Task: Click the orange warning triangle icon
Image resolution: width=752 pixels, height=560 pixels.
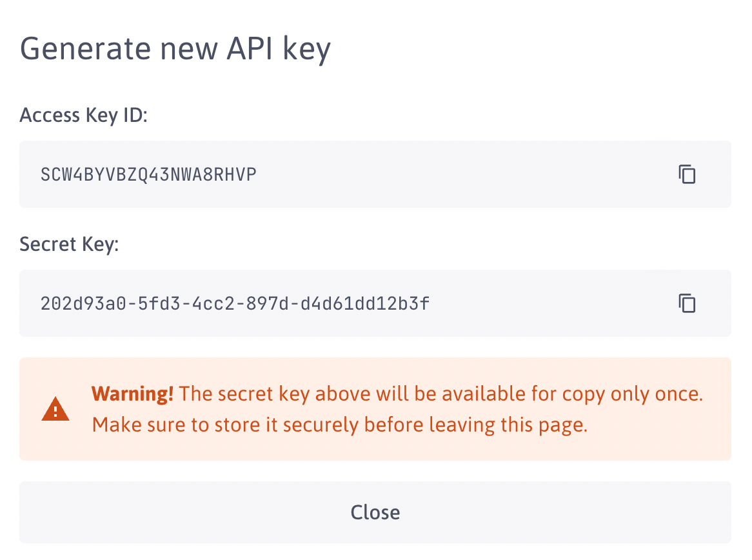Action: coord(56,410)
